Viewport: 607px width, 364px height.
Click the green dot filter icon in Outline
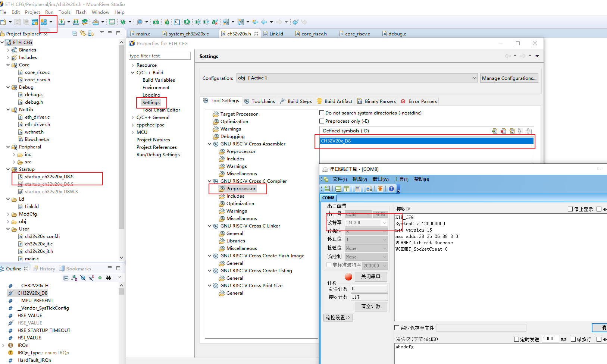tap(100, 278)
